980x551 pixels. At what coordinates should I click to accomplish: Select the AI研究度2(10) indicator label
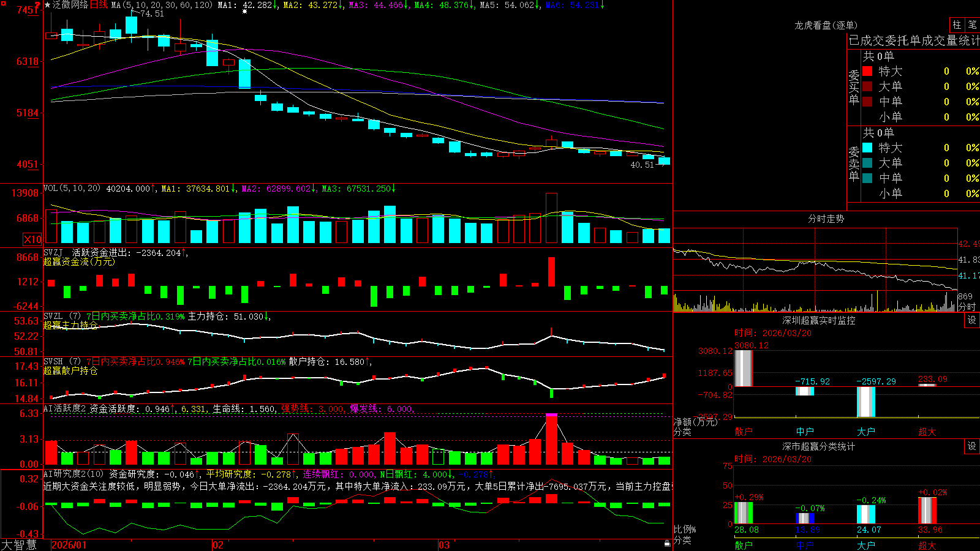pos(73,474)
